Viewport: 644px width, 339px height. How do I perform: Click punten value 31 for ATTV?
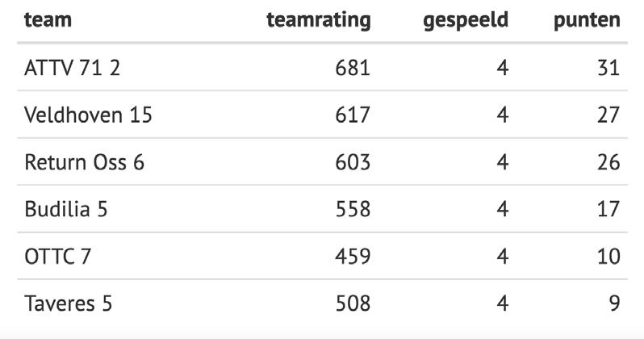pos(608,68)
